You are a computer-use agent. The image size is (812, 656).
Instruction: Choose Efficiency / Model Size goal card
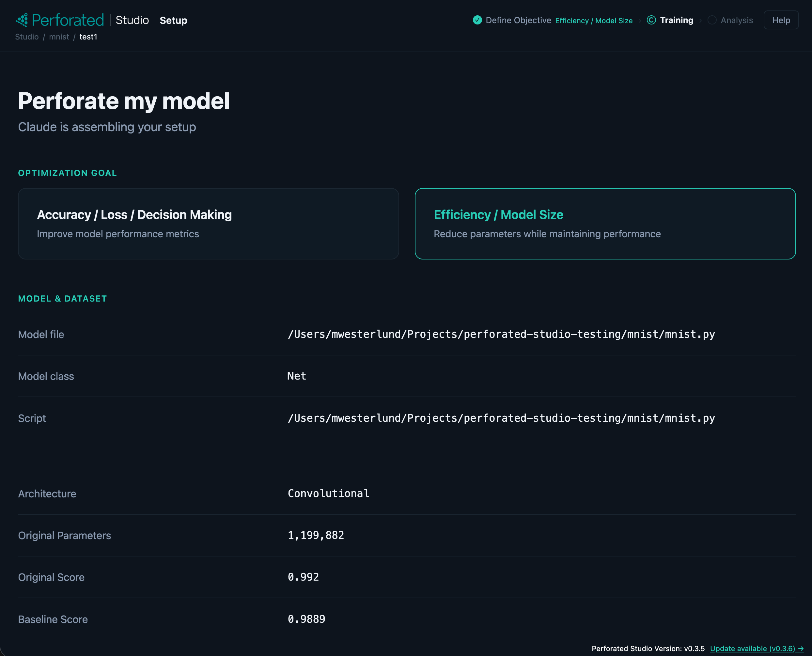pyautogui.click(x=605, y=224)
